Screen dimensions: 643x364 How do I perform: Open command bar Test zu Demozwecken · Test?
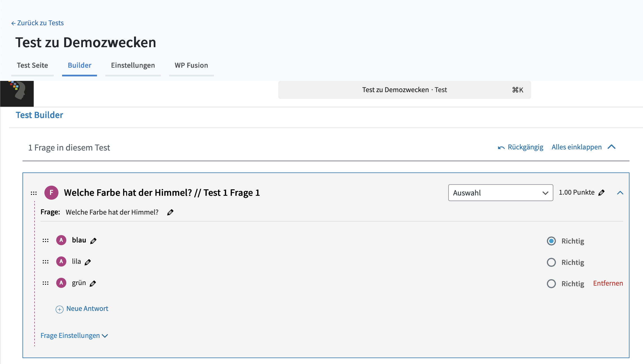405,90
